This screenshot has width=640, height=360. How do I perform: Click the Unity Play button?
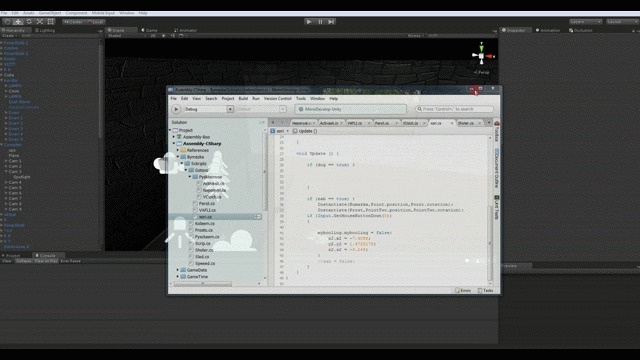point(309,22)
